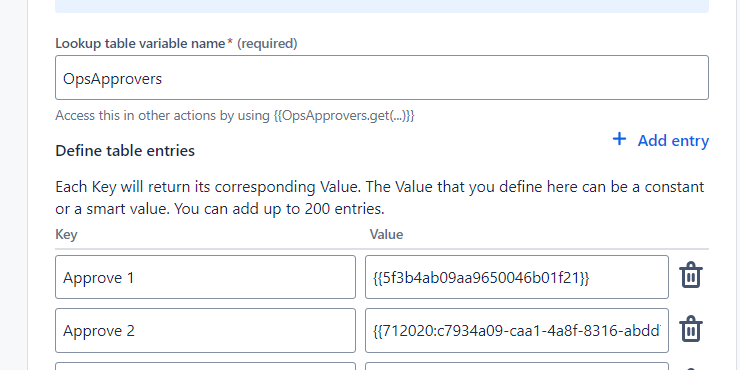Image resolution: width=740 pixels, height=370 pixels.
Task: Click the plus icon beside Add entry
Action: point(619,139)
